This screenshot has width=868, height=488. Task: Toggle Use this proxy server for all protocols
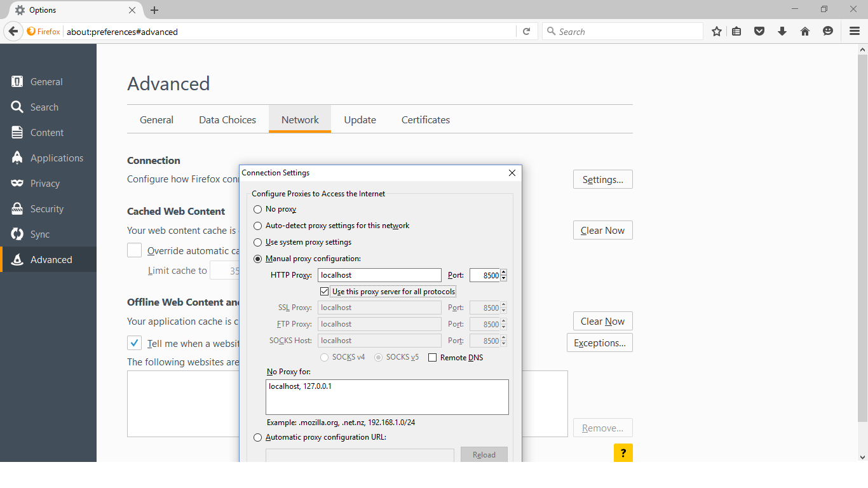point(325,292)
